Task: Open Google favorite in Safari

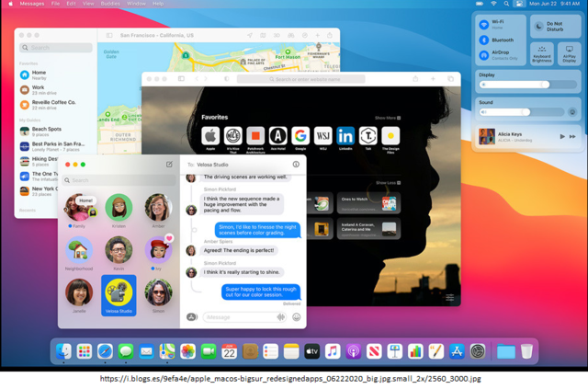Action: tap(300, 135)
